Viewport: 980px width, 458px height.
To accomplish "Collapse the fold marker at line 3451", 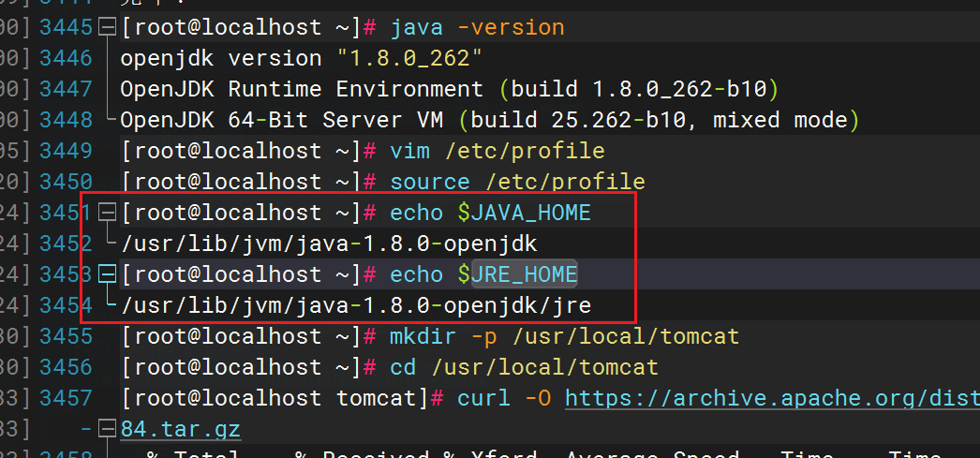I will pos(108,213).
